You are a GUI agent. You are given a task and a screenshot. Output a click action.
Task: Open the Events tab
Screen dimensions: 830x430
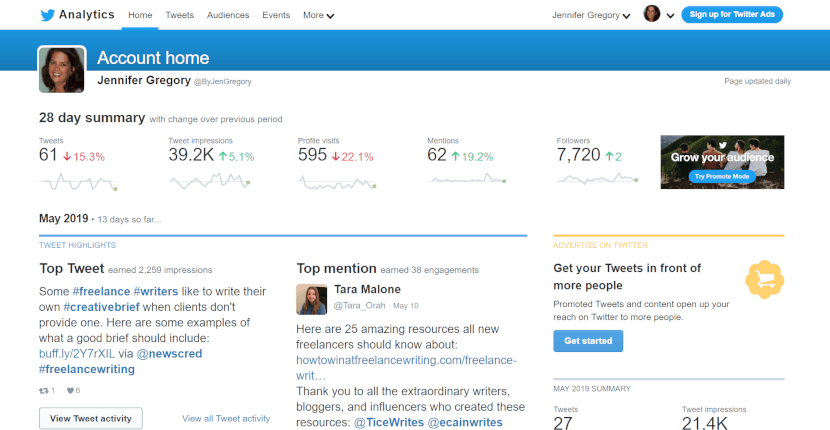pyautogui.click(x=276, y=15)
